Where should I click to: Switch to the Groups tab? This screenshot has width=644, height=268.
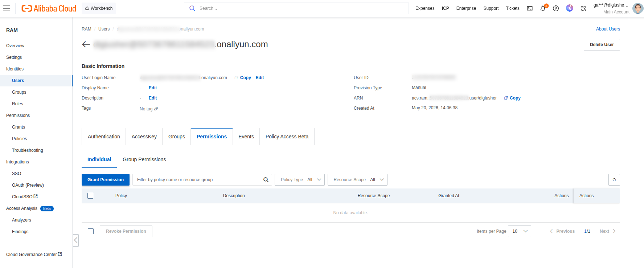[x=177, y=137]
